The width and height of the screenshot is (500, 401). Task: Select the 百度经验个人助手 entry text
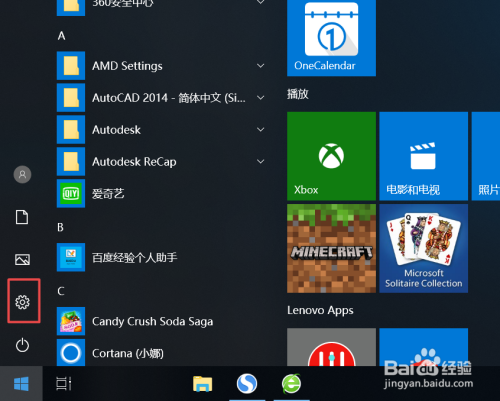point(135,257)
